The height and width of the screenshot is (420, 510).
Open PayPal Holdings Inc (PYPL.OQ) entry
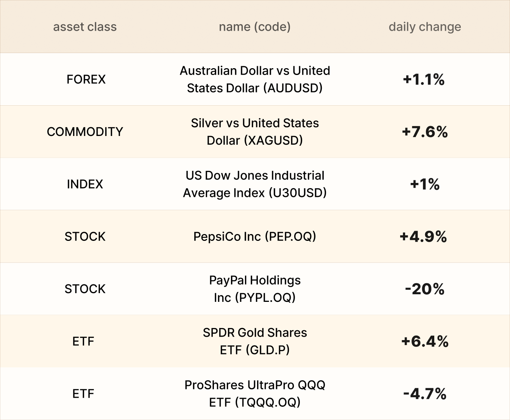[x=255, y=289]
